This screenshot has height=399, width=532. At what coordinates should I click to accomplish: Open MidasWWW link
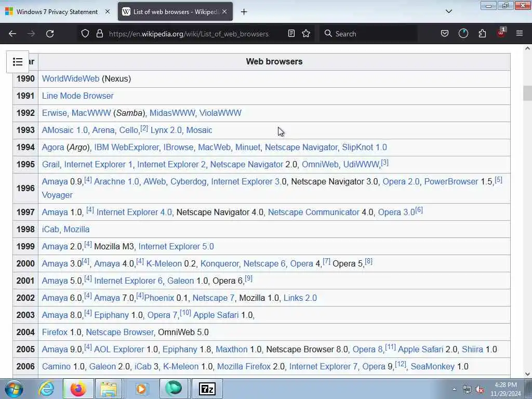pos(172,113)
